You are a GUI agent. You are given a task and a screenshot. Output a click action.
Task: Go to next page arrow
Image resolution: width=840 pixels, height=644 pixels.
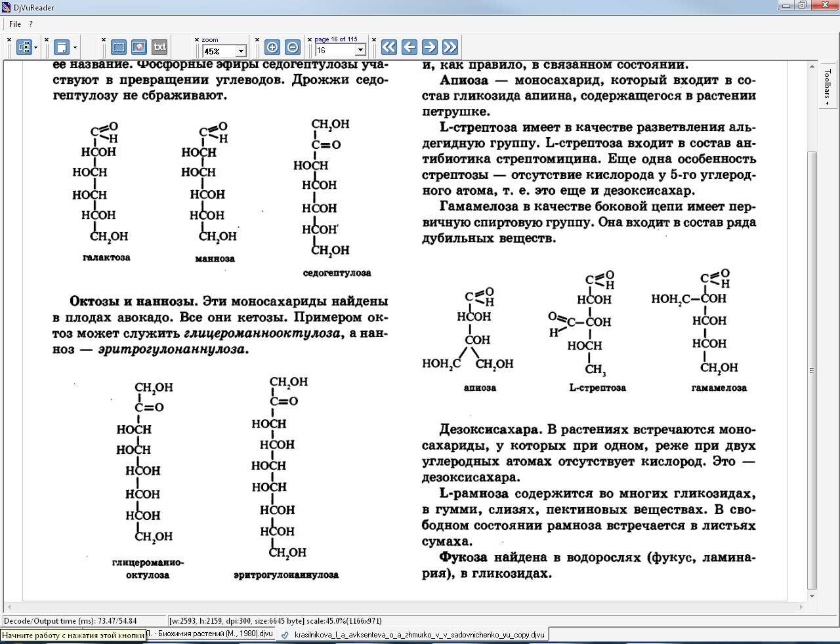[430, 47]
